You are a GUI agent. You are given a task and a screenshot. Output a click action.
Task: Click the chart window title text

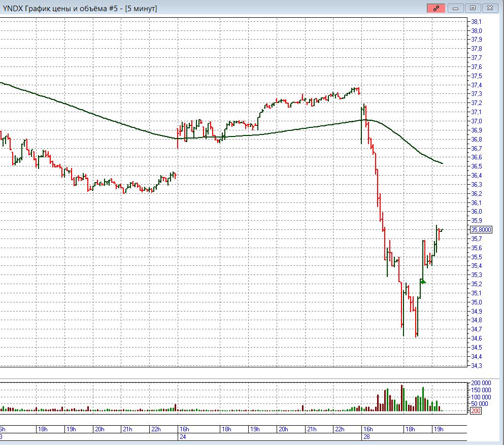(x=80, y=9)
